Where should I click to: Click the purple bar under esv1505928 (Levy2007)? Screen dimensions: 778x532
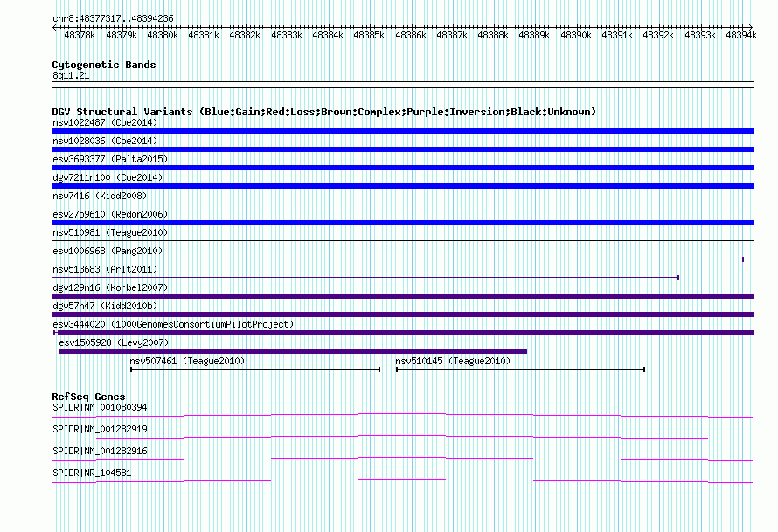[293, 351]
